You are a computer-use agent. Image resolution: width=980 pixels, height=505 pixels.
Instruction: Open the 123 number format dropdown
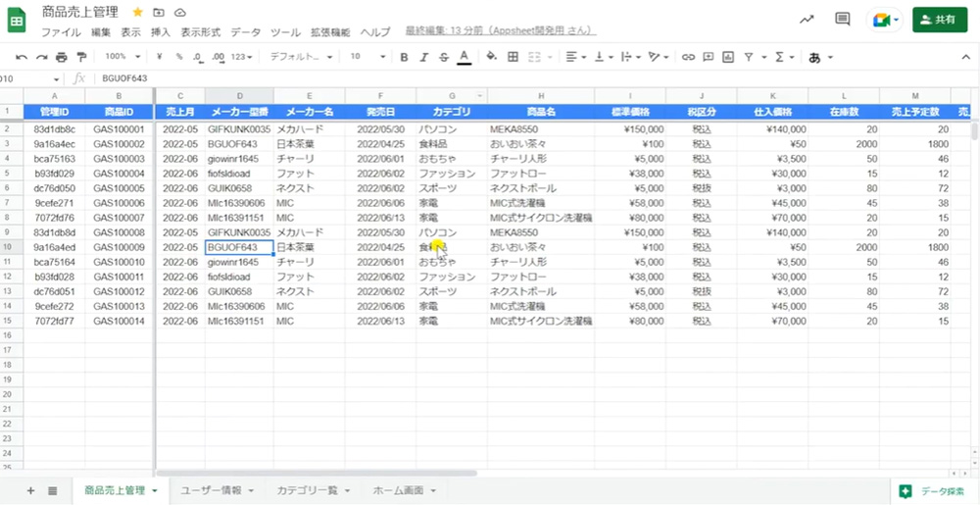[241, 57]
